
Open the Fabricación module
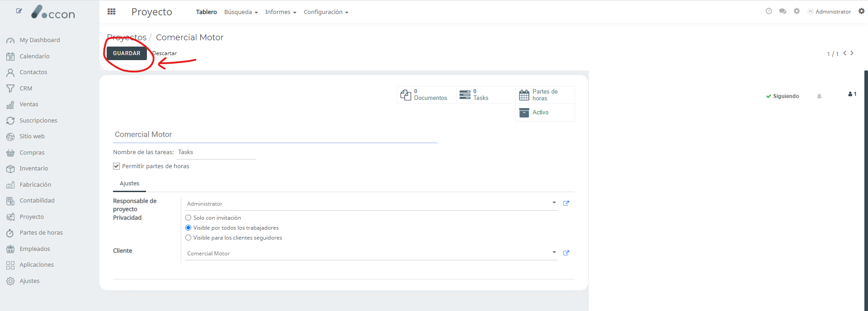35,185
